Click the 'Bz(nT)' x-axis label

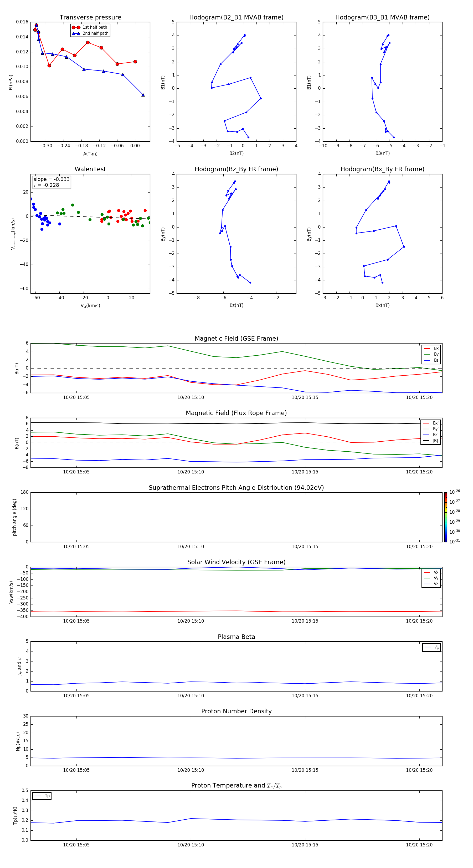(236, 305)
